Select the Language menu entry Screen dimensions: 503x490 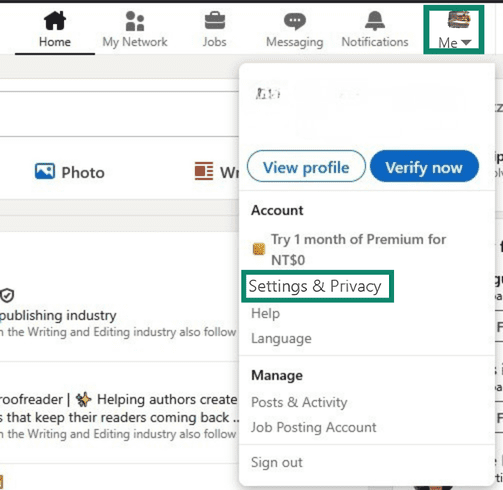[281, 338]
